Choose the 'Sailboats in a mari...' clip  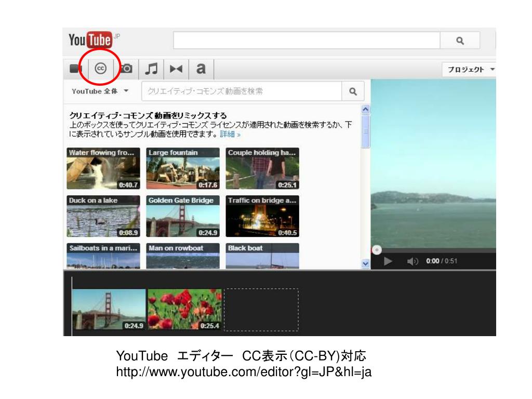point(103,256)
